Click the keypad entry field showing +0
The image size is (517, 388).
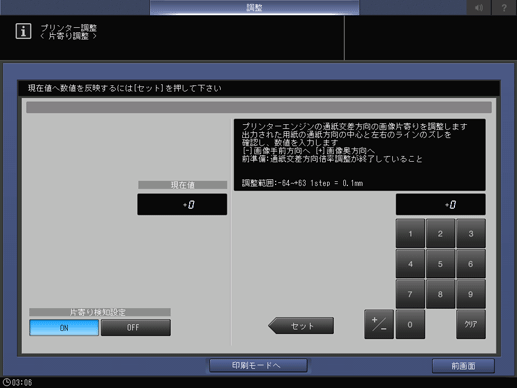tap(441, 204)
